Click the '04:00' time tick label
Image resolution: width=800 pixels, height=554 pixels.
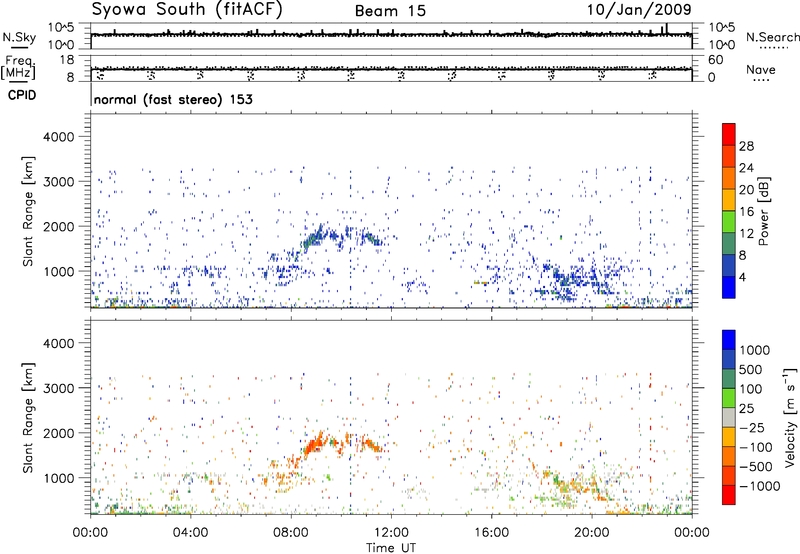[x=190, y=532]
